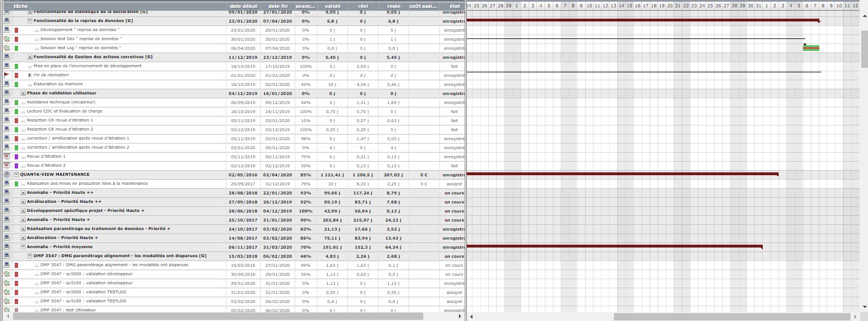Click the green Gantt bar for Session test Log
This screenshot has width=868, height=321.
[811, 48]
